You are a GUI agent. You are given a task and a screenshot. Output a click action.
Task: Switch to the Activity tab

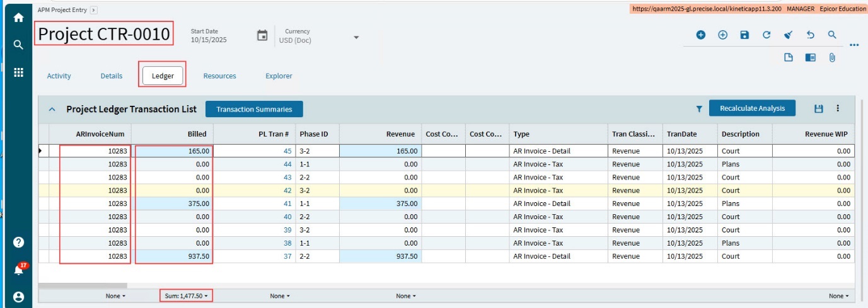pyautogui.click(x=59, y=76)
